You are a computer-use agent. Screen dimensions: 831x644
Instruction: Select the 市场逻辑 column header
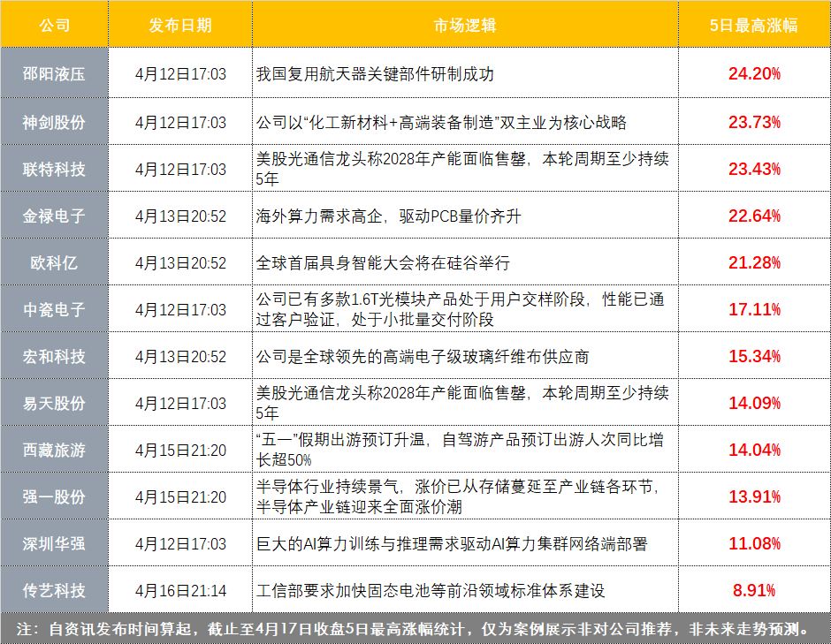465,25
